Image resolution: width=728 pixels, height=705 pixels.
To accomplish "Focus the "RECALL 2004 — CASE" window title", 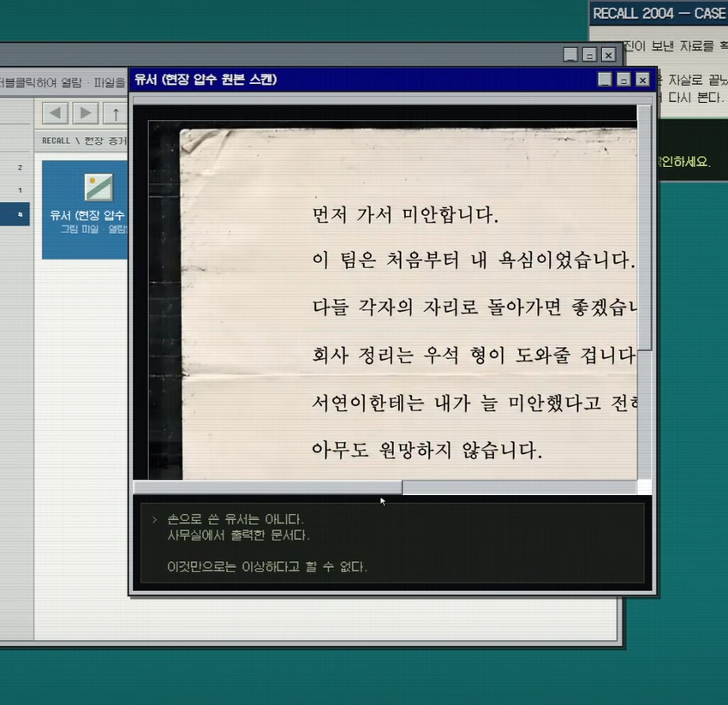I will [x=659, y=14].
